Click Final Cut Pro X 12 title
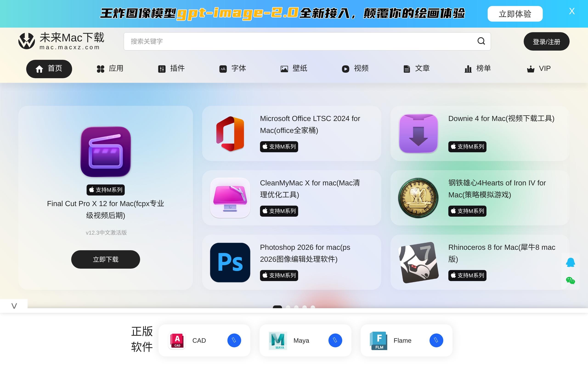 [x=106, y=209]
